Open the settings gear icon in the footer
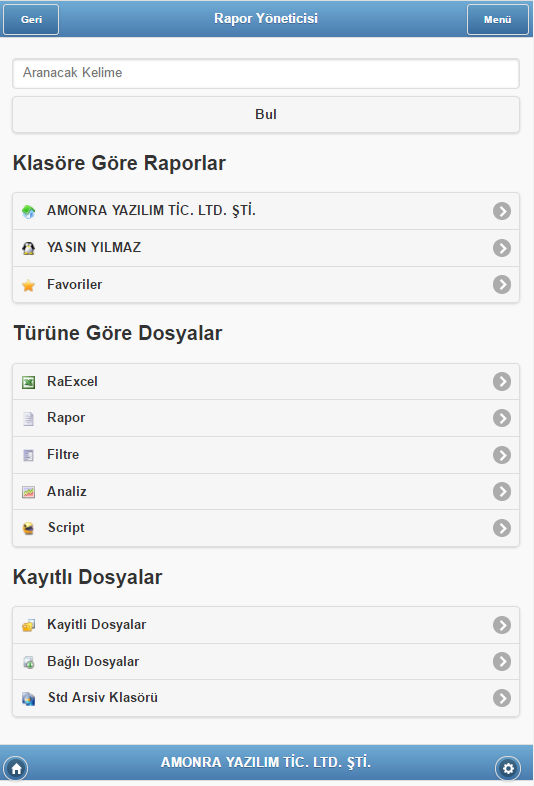 pos(508,768)
